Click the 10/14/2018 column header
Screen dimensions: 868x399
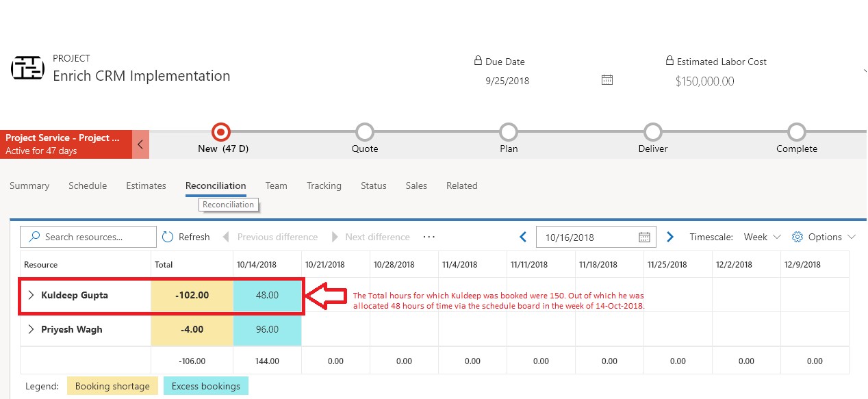[267, 264]
